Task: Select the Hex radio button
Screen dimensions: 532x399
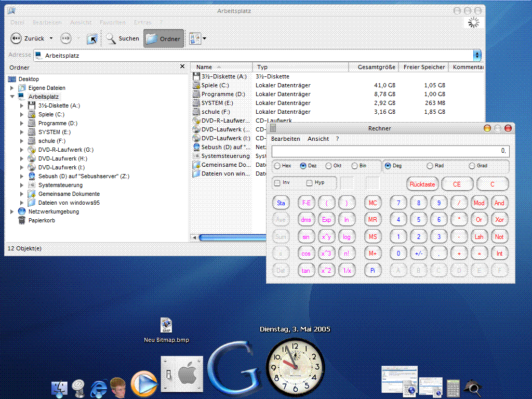Action: pyautogui.click(x=277, y=166)
